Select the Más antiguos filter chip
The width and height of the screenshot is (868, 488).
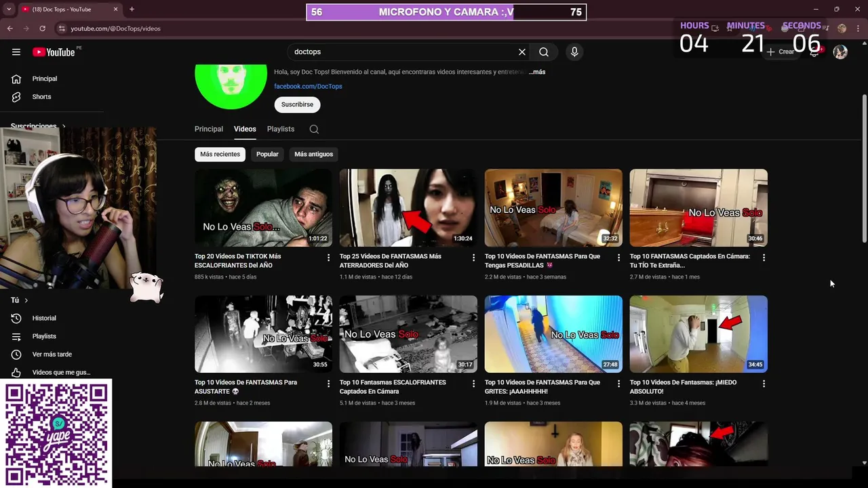point(313,154)
